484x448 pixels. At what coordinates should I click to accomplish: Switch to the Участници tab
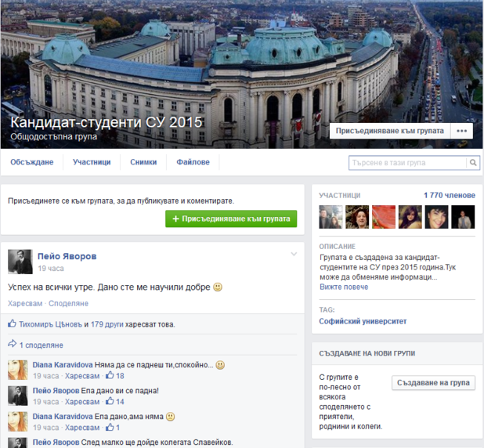pyautogui.click(x=92, y=162)
